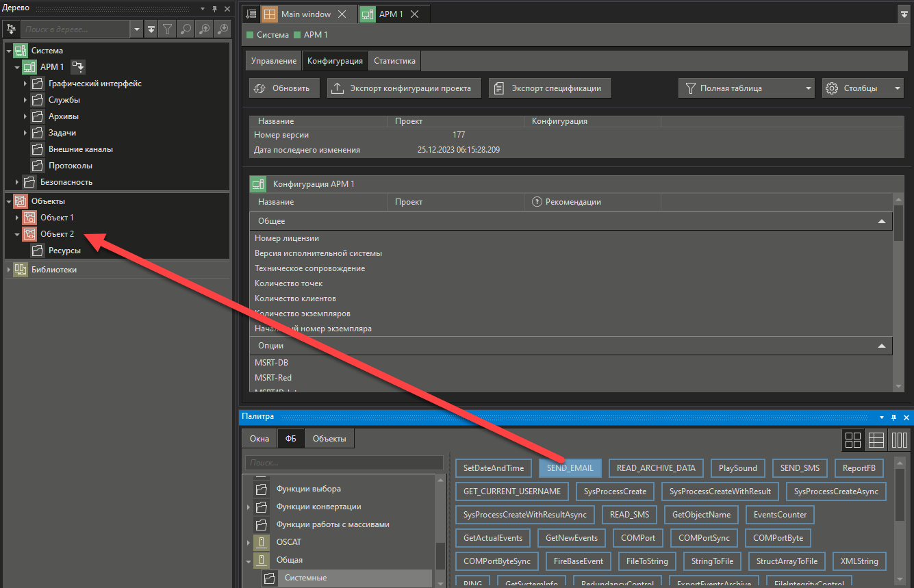914x588 pixels.
Task: Switch to the Статистика tab
Action: pyautogui.click(x=394, y=61)
